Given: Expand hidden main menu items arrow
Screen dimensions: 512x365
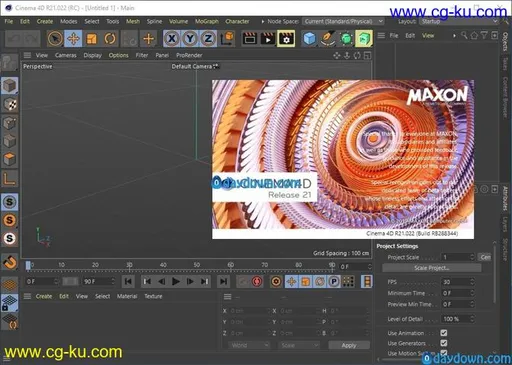Looking at the screenshot, I should [263, 21].
